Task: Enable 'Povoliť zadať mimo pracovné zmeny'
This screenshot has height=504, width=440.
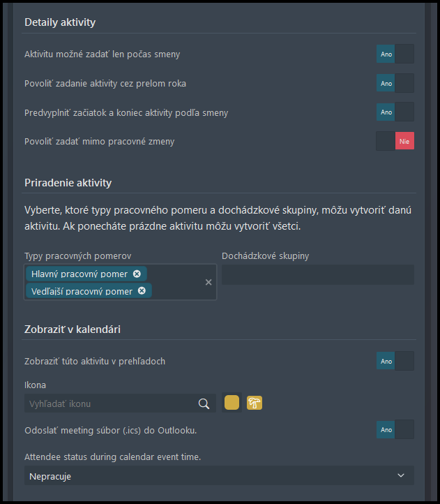Action: (x=395, y=141)
